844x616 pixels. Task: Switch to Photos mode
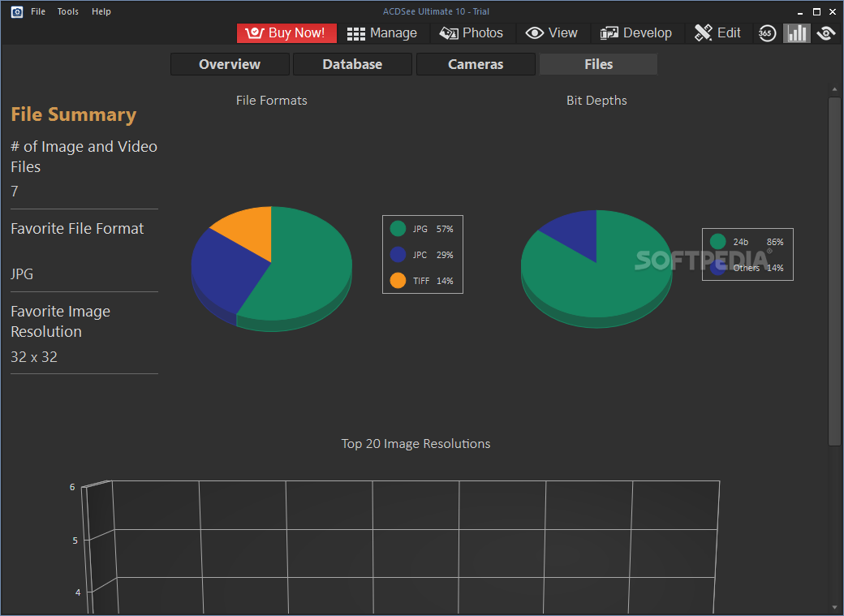471,33
